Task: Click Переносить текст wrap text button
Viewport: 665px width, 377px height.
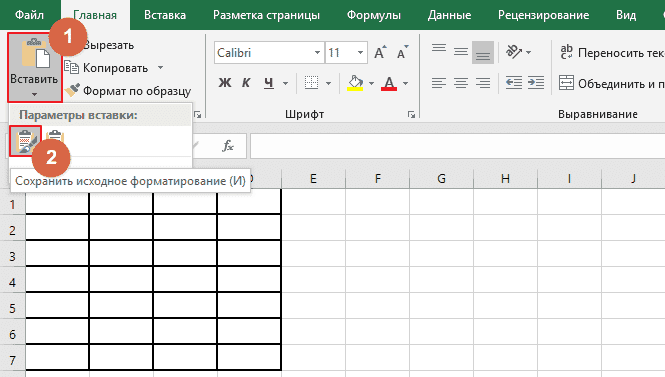Action: (x=612, y=53)
